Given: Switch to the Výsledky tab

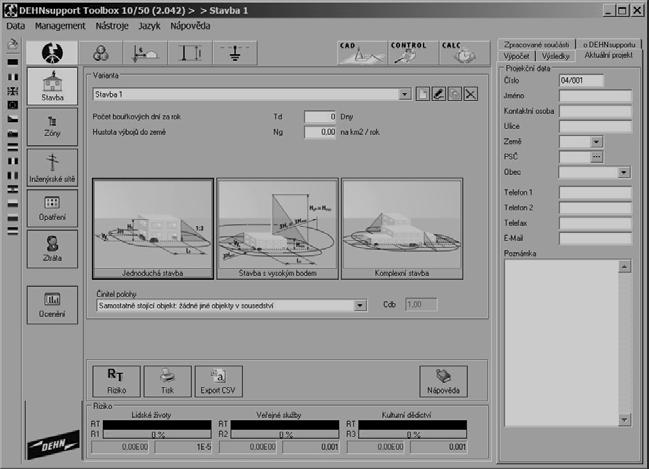Looking at the screenshot, I should coord(555,56).
